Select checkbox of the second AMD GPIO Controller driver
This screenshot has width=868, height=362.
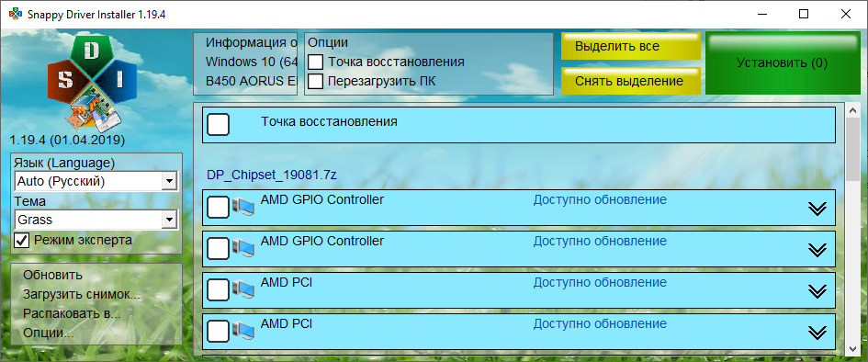click(218, 248)
